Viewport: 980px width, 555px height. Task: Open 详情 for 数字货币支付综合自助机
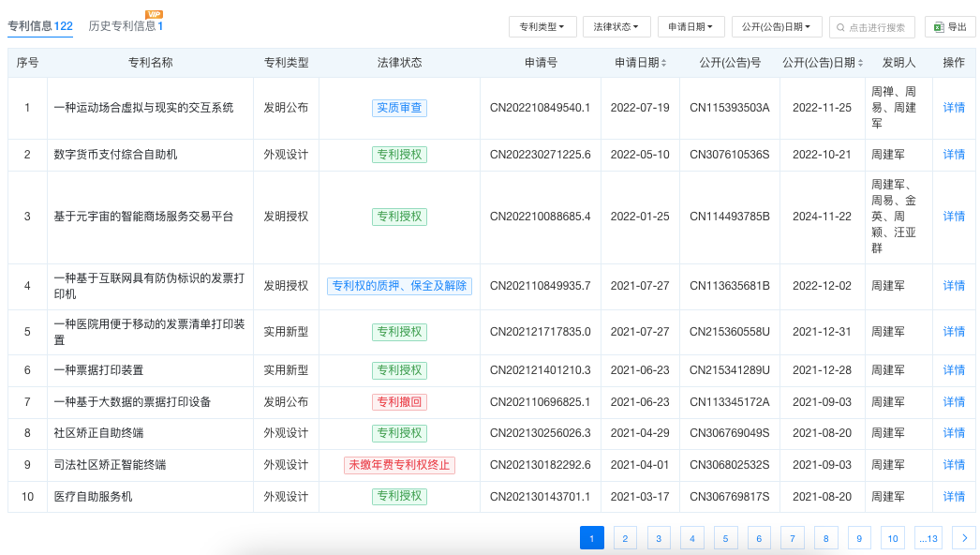point(953,155)
